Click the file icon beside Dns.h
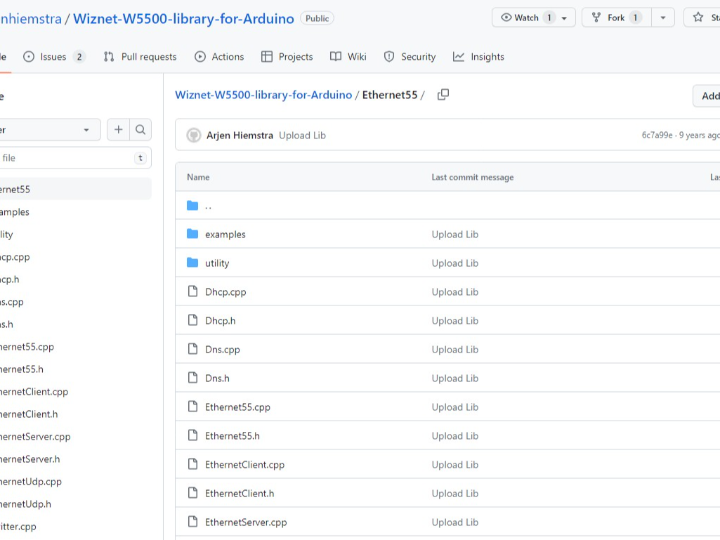The height and width of the screenshot is (540, 720). click(193, 377)
